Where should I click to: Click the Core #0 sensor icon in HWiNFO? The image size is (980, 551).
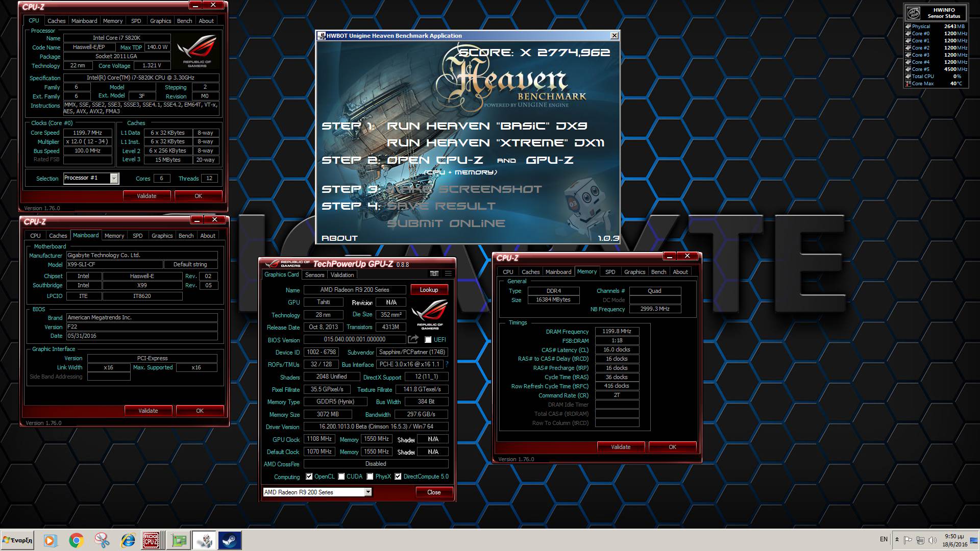tap(908, 34)
